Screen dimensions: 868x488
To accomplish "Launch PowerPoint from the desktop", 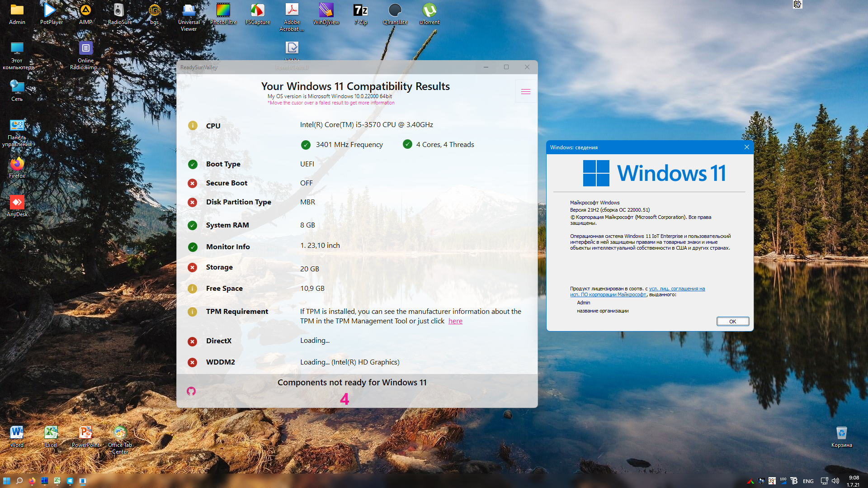I will (x=85, y=436).
